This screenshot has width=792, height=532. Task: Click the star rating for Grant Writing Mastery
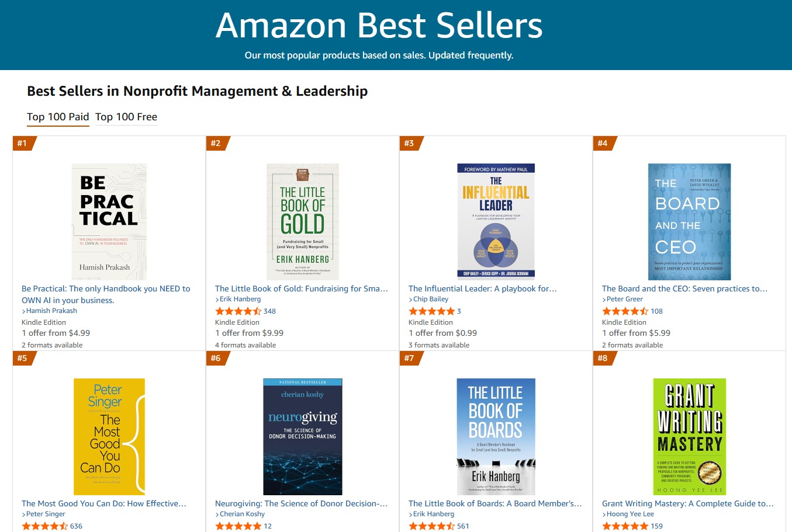coord(623,526)
